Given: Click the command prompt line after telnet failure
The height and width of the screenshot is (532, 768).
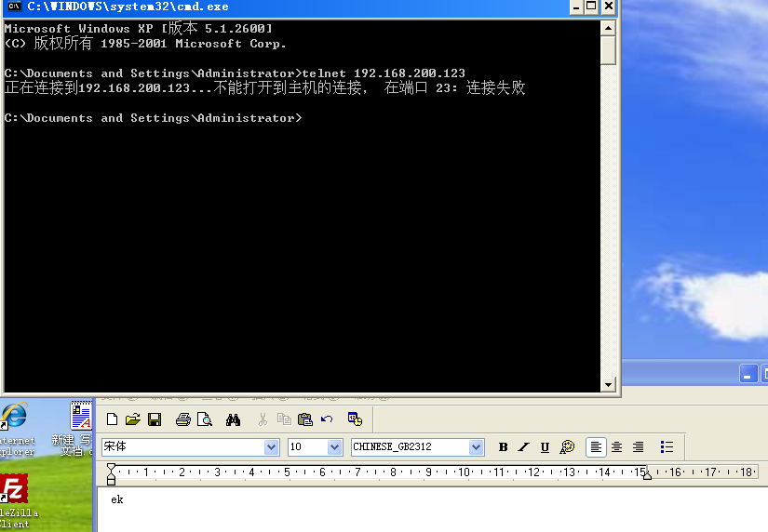Looking at the screenshot, I should tap(154, 118).
